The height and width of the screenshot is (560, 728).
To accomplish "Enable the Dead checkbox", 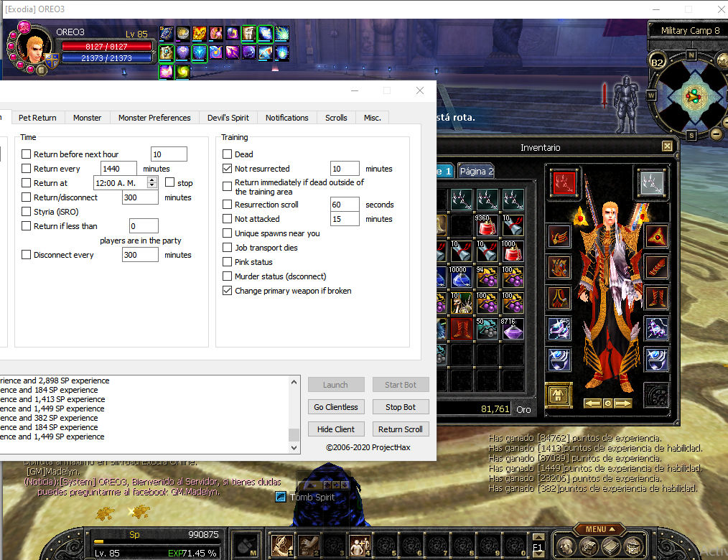I will coord(228,154).
